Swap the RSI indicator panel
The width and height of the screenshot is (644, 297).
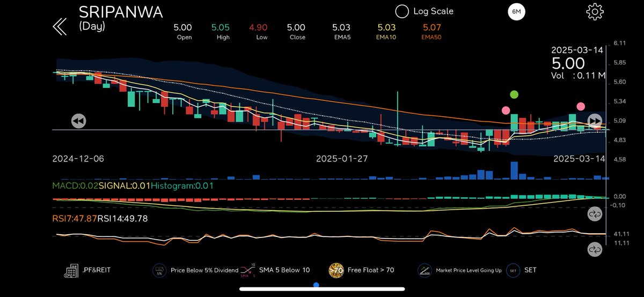click(x=595, y=249)
